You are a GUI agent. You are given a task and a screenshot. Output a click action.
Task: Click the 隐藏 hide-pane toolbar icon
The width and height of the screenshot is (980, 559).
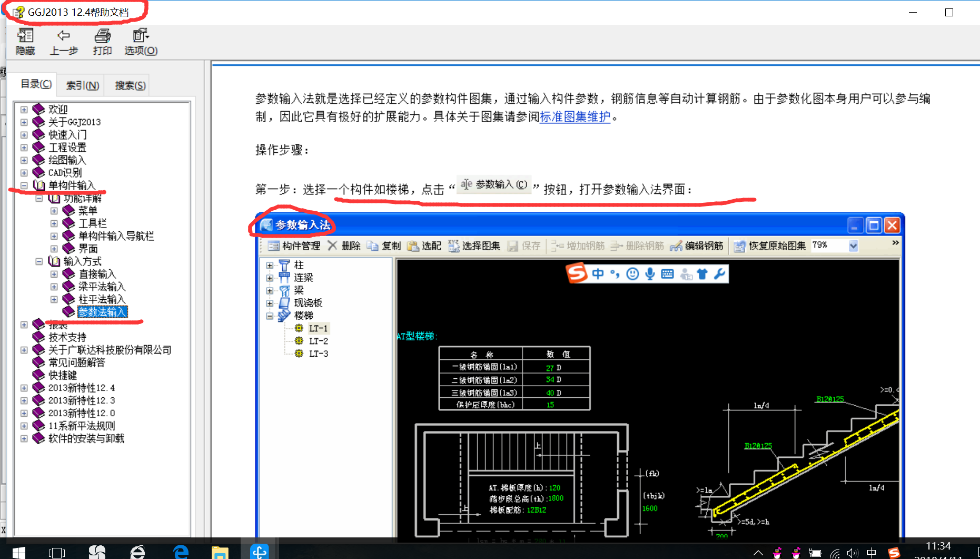pyautogui.click(x=25, y=42)
